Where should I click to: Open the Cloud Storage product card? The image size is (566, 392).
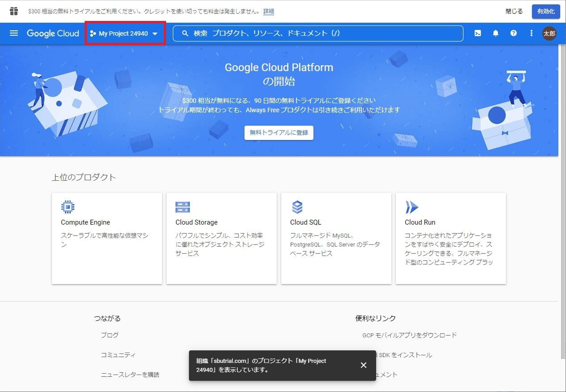coord(221,238)
